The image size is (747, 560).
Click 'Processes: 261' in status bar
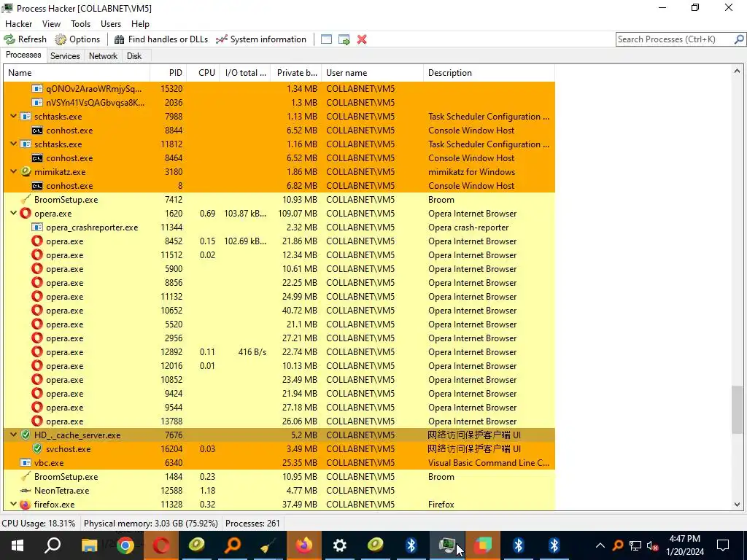pos(252,524)
